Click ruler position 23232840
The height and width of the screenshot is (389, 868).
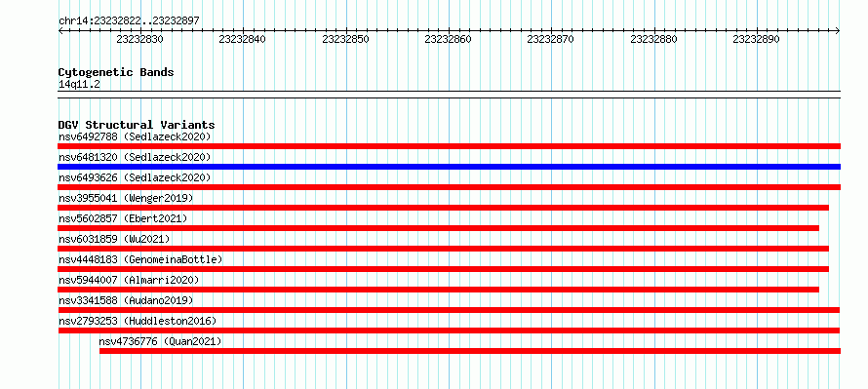point(243,39)
